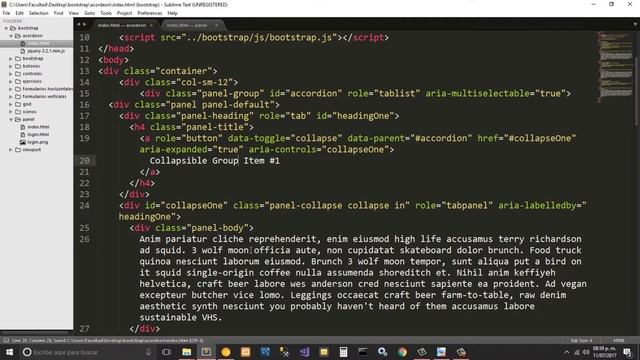
Task: Open File Explorer from the taskbar
Action: click(x=187, y=352)
